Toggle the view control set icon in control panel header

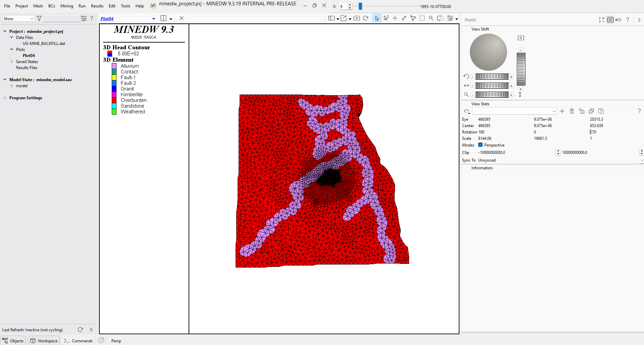tap(610, 20)
